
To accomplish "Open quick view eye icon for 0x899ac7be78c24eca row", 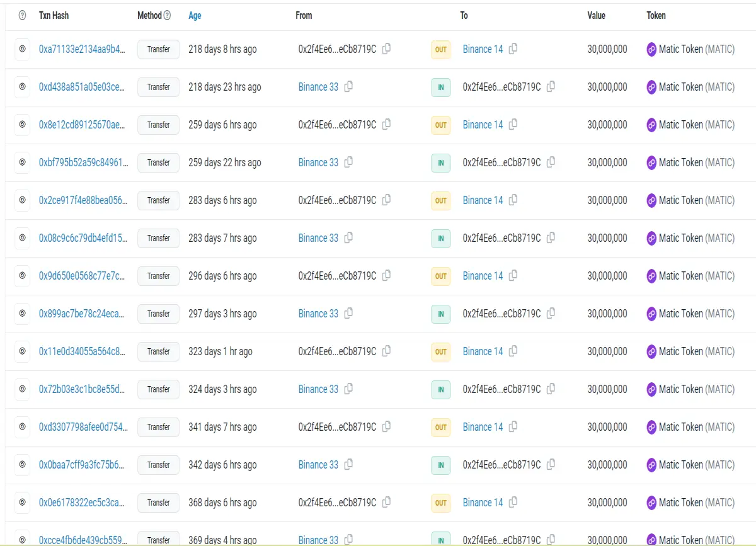I will [22, 314].
